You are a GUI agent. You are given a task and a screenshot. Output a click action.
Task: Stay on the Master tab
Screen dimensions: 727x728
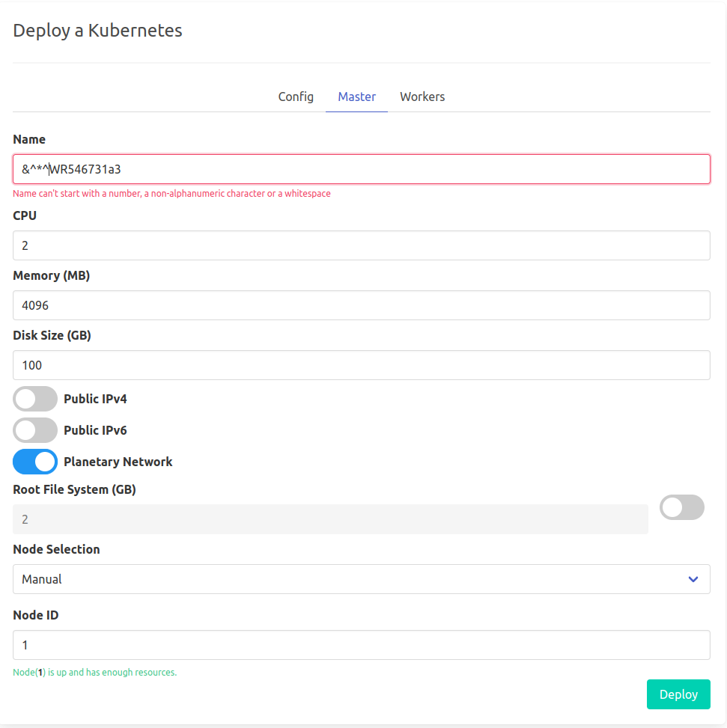(x=356, y=97)
